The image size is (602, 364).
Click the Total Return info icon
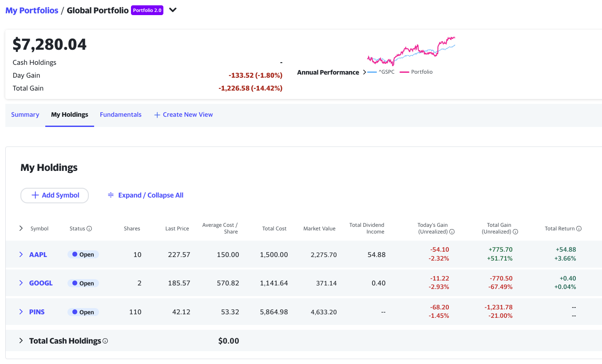[x=579, y=229]
